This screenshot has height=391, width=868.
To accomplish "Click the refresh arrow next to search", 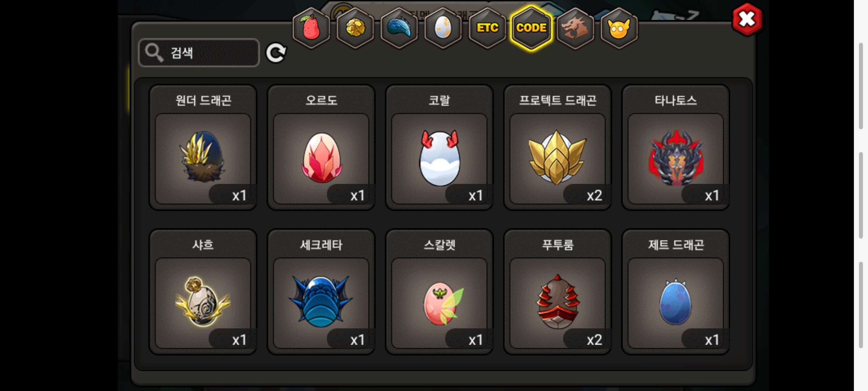I will (276, 53).
